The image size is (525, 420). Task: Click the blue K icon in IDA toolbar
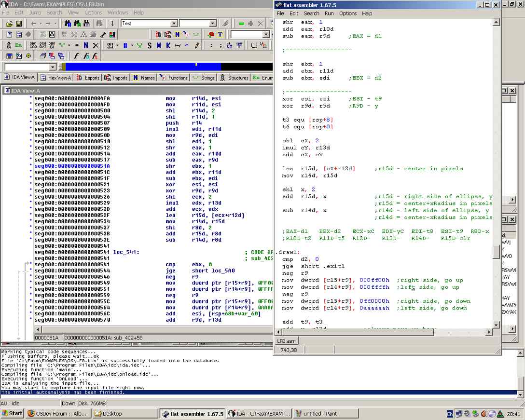point(168,45)
